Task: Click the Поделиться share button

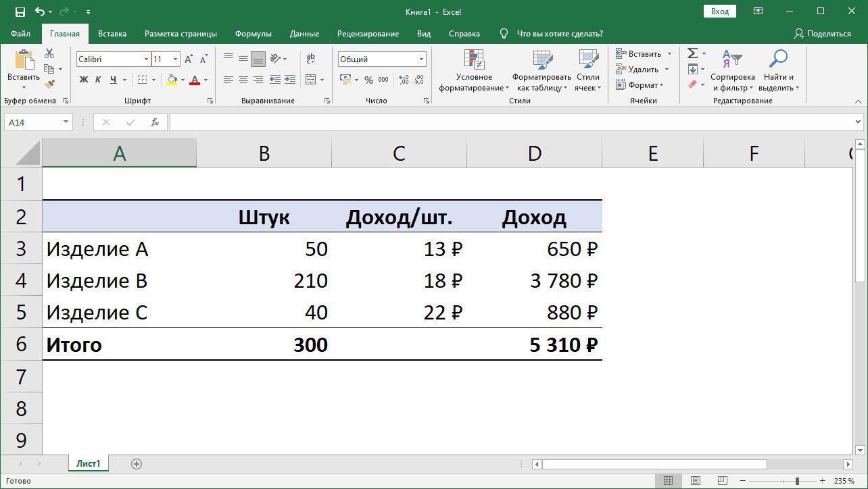Action: click(x=822, y=34)
